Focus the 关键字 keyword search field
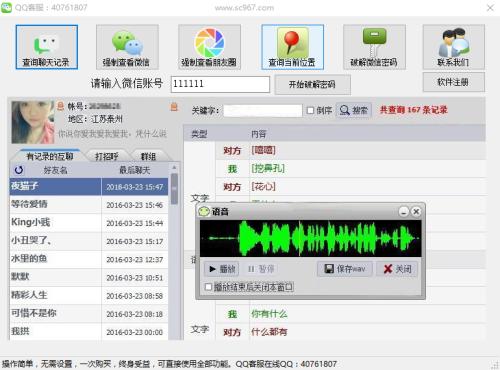Screen dimensions: 500x370 263,110
